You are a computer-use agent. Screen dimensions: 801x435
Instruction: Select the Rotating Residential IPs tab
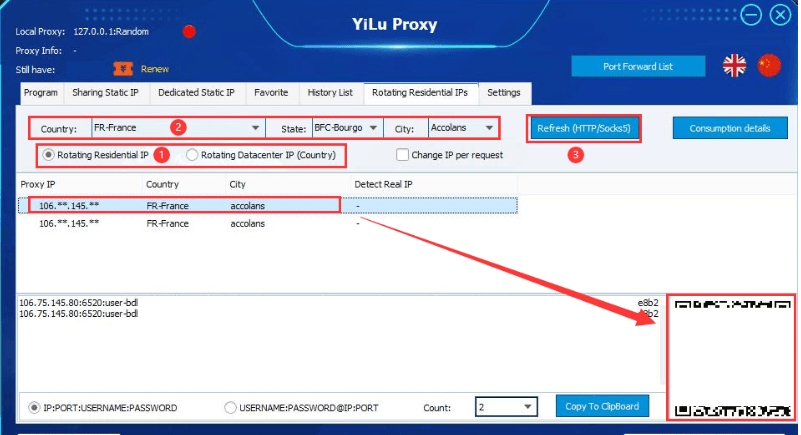(x=420, y=93)
